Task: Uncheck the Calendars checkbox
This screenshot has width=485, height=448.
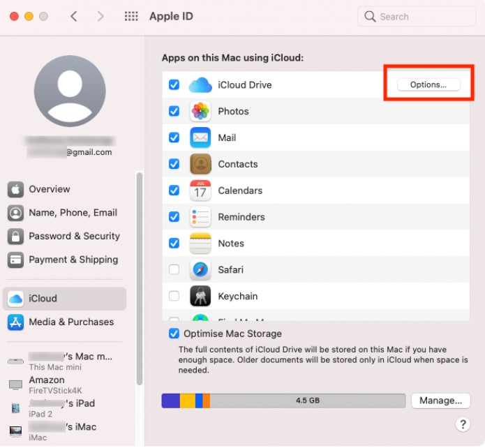Action: (174, 191)
